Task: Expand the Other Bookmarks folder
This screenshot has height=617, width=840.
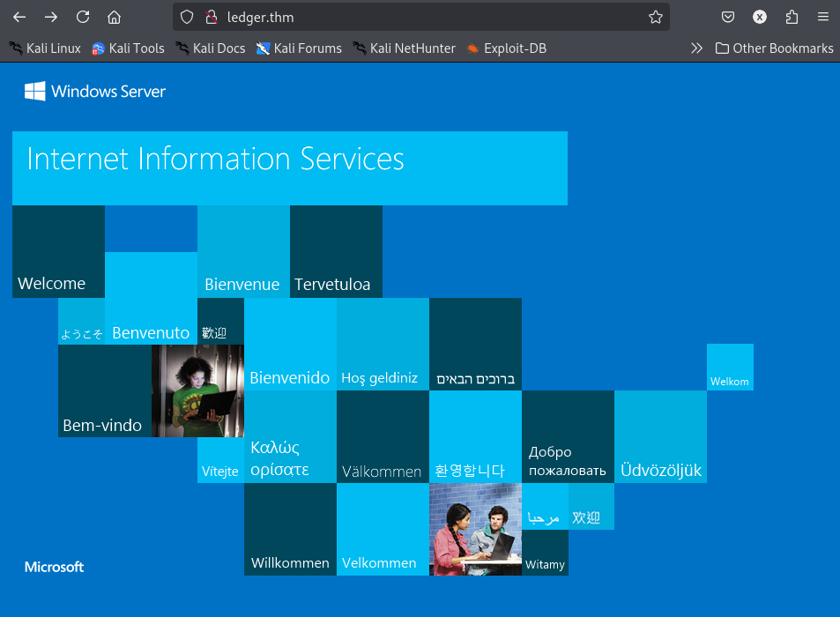Action: pyautogui.click(x=775, y=48)
